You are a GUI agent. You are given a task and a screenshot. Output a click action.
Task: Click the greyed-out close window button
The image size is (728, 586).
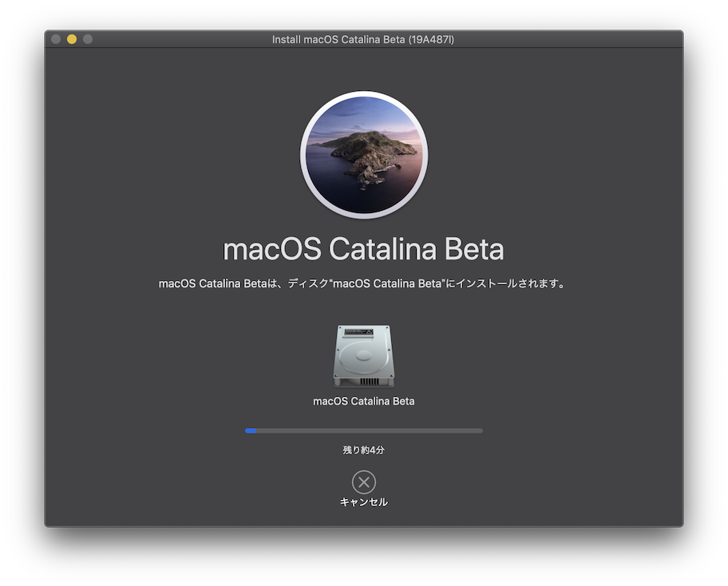click(x=56, y=39)
